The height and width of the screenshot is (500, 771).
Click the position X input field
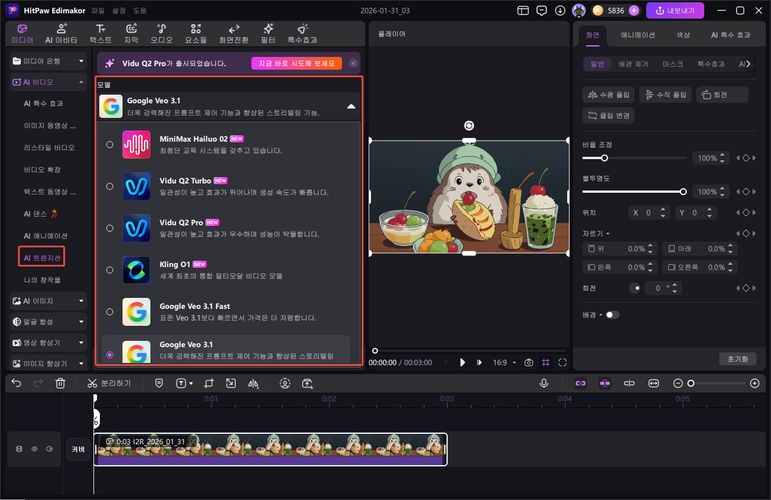tap(649, 212)
